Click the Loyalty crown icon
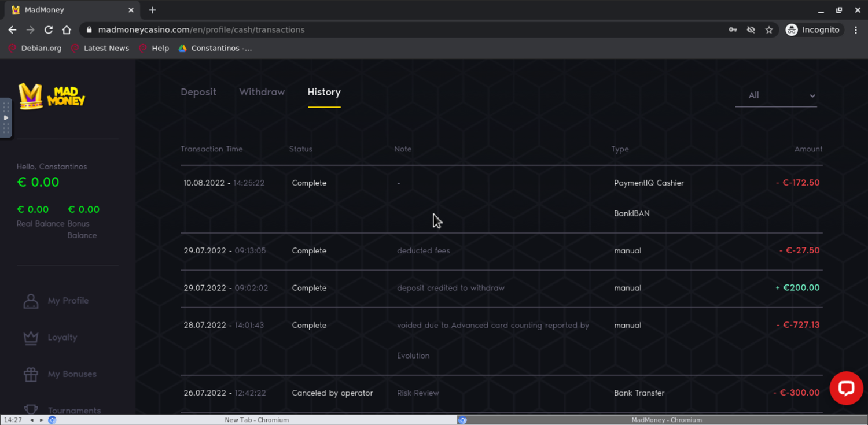Image resolution: width=868 pixels, height=425 pixels. pyautogui.click(x=31, y=338)
